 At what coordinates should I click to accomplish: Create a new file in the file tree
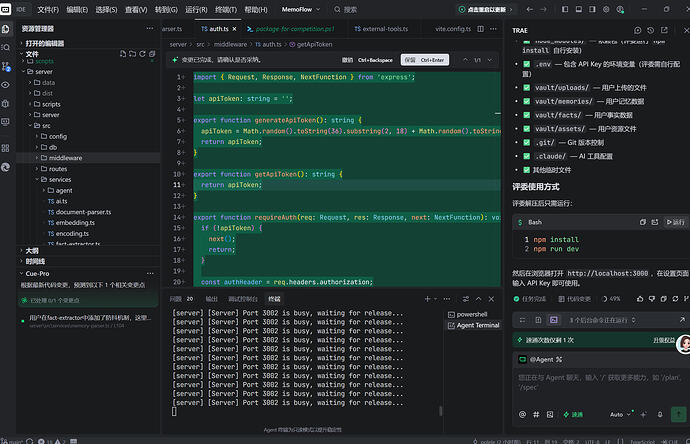[x=123, y=54]
